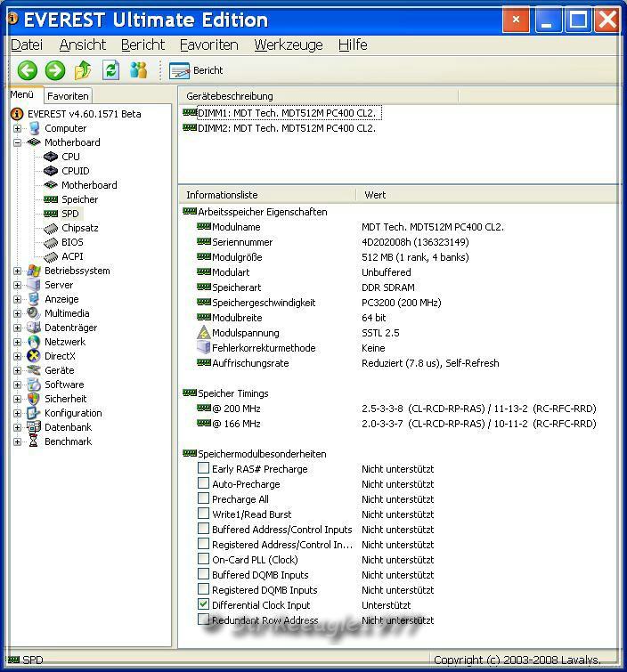
Task: Open the Werkzeuge menu
Action: pyautogui.click(x=289, y=45)
